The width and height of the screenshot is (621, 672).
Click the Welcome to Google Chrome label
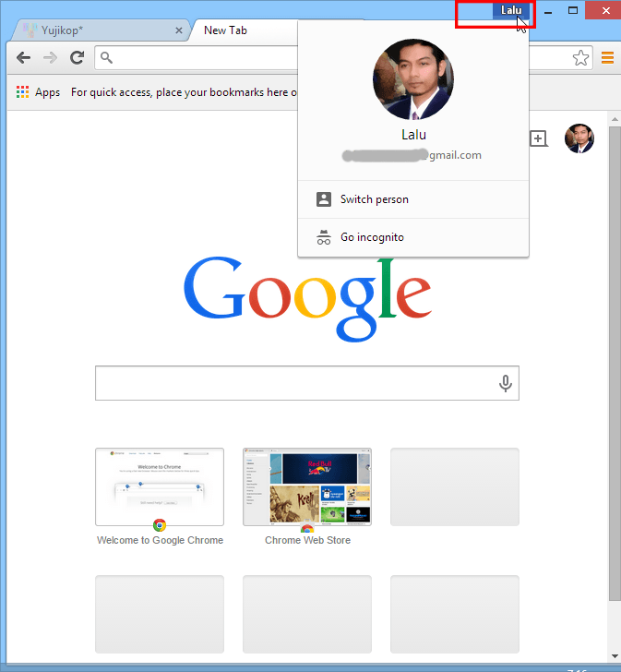click(x=160, y=540)
